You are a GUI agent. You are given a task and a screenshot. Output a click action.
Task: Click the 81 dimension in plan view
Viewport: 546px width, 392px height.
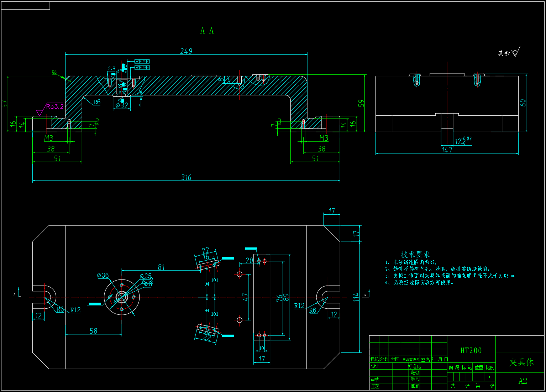coord(161,267)
